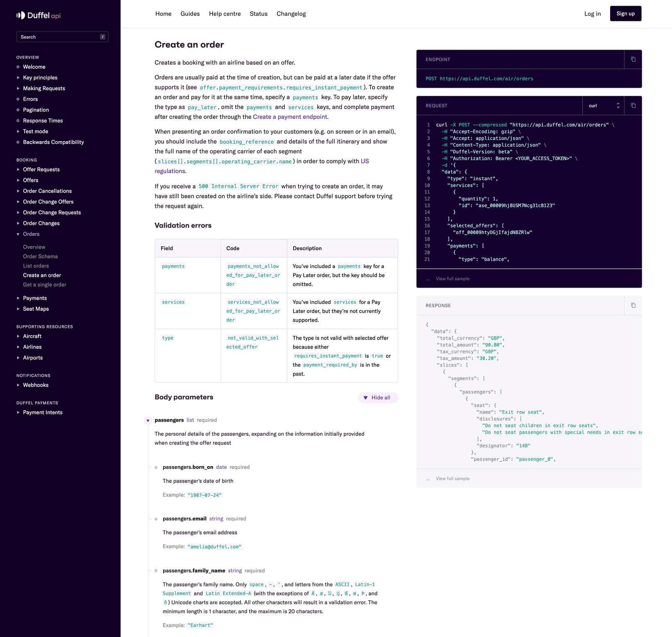The height and width of the screenshot is (637, 672).
Task: Open Order Change Requests in sidebar
Action: point(52,213)
